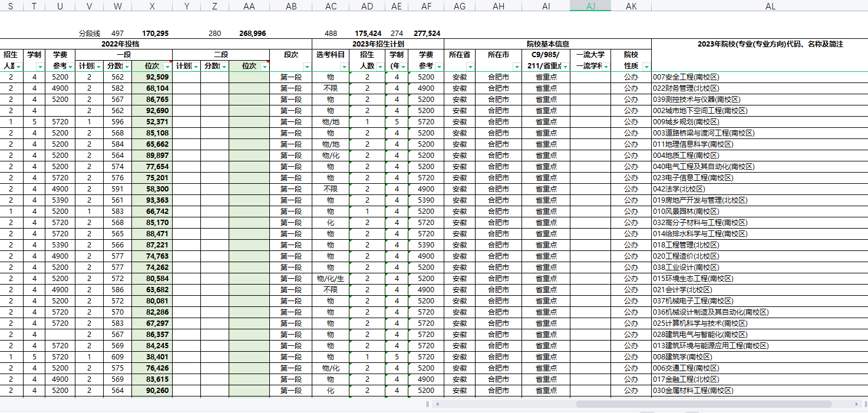Open 一段 位次 filter dropdown in column X
868x413 pixels.
point(167,67)
